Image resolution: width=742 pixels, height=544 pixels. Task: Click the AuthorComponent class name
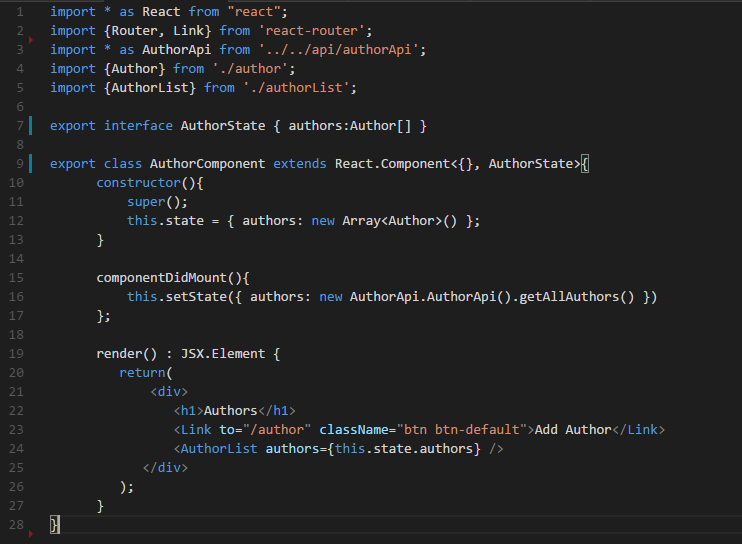tap(207, 164)
